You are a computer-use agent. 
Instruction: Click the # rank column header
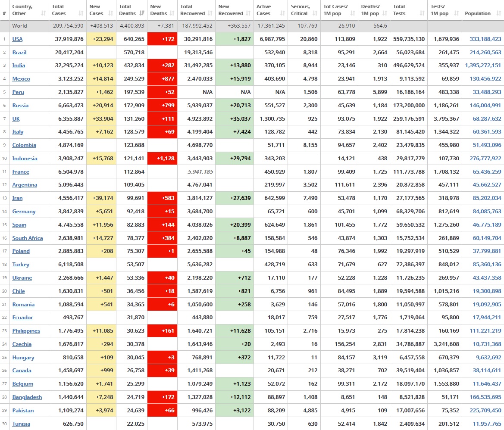(x=4, y=13)
